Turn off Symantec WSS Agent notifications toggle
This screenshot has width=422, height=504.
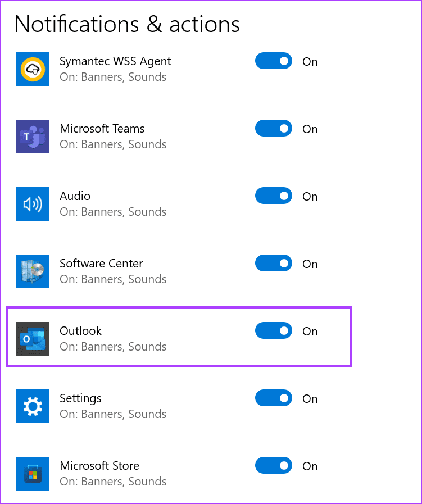[x=274, y=61]
